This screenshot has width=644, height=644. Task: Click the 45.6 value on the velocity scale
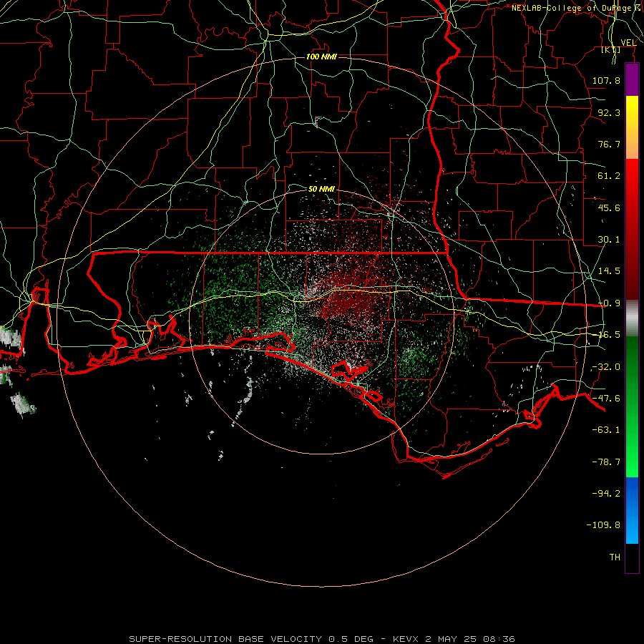point(609,208)
